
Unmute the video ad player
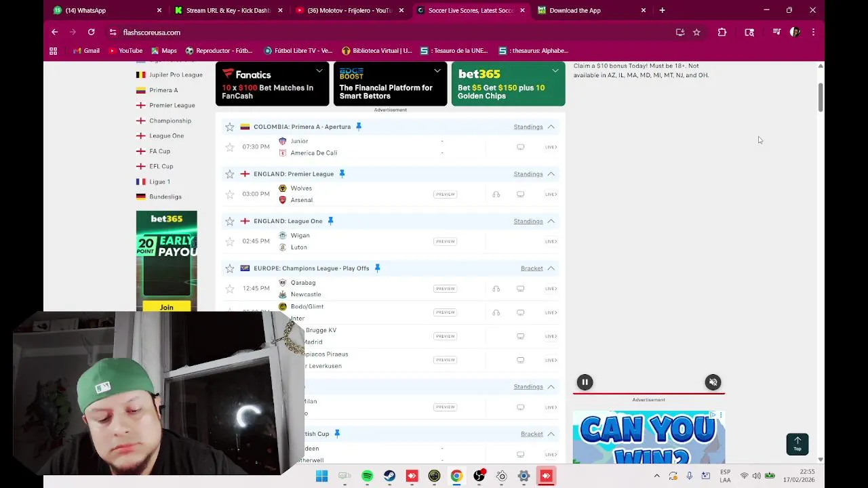point(713,382)
